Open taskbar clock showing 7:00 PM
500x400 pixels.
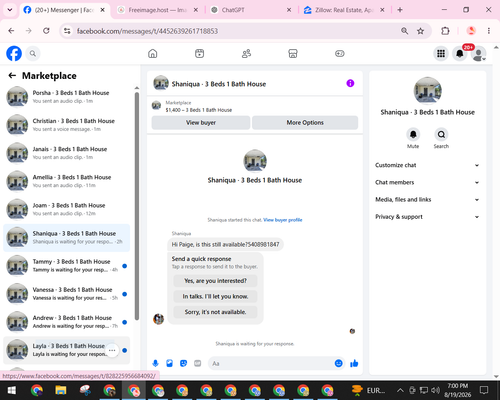pyautogui.click(x=458, y=390)
